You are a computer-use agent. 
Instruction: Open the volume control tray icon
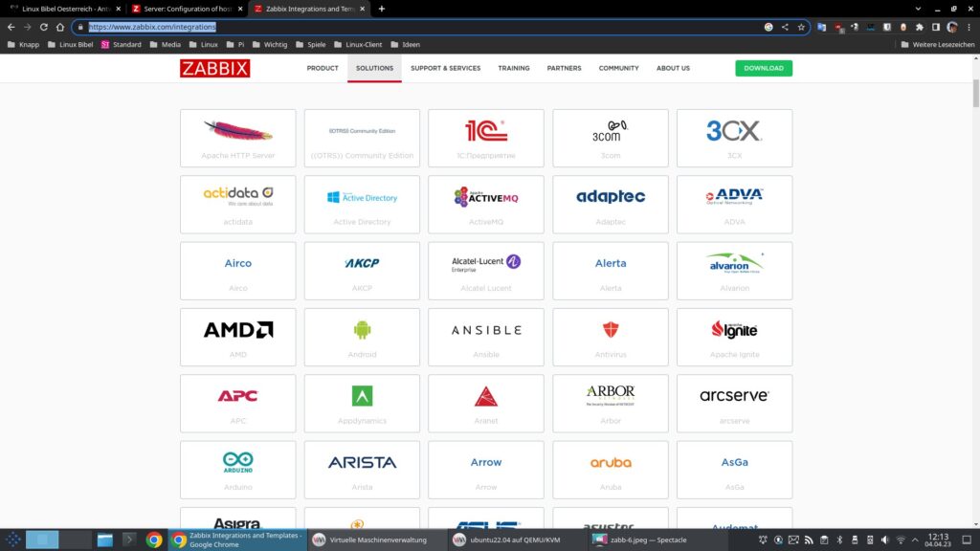click(884, 540)
